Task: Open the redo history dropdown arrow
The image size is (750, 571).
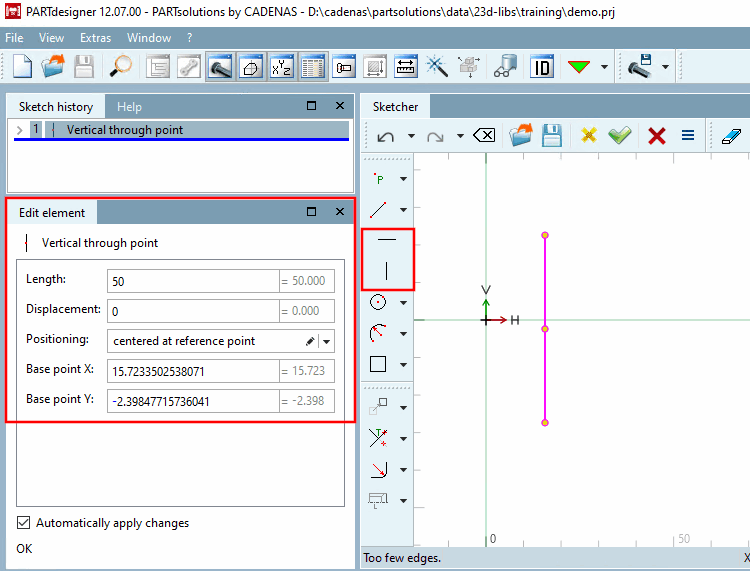Action: pos(460,136)
